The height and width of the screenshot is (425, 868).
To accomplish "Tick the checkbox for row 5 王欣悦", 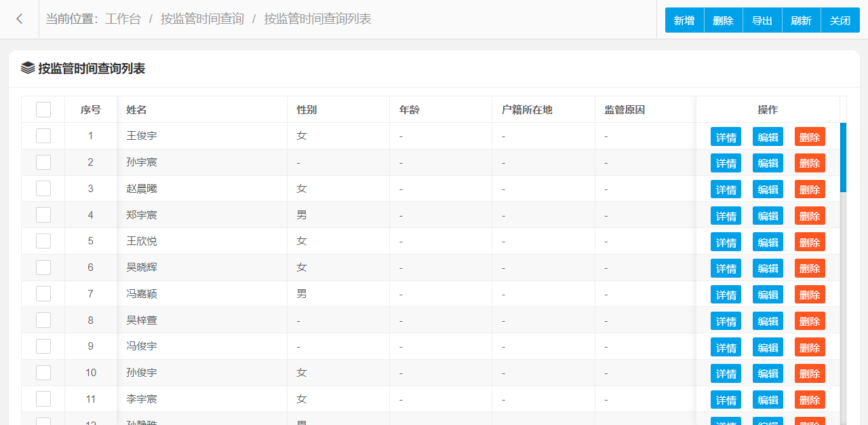I will point(43,241).
